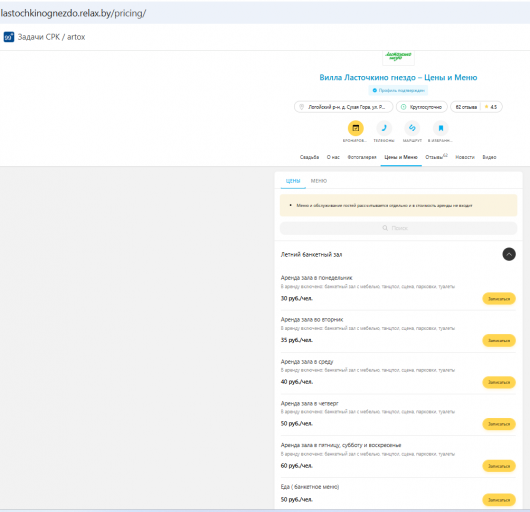
Task: Select the ЦЕНЫ sub-tab
Action: pyautogui.click(x=293, y=181)
